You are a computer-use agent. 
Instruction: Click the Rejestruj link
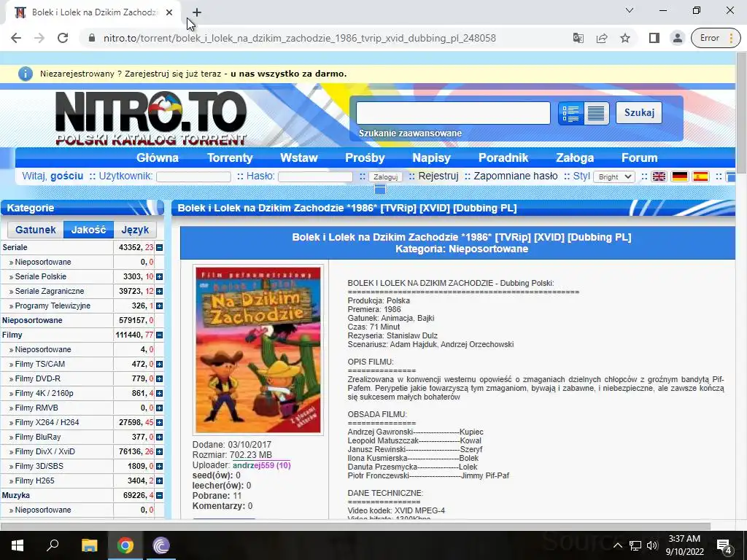tap(438, 176)
